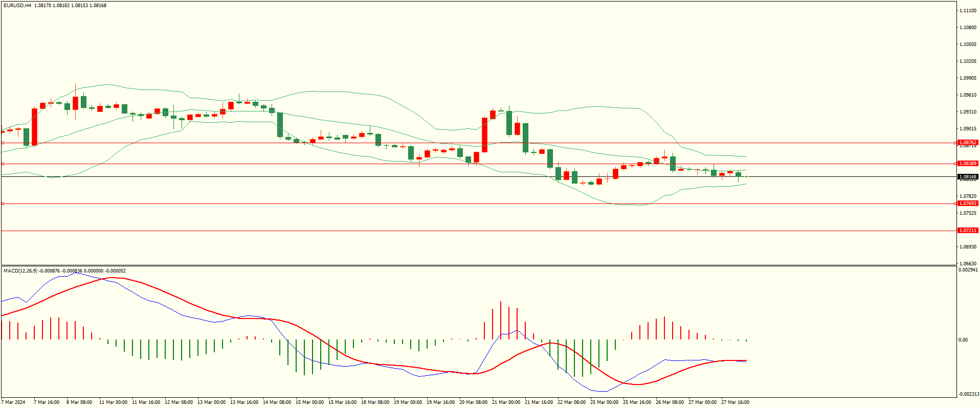Click the 12 Mar 08:00 time label
Image resolution: width=980 pixels, height=408 pixels.
click(x=179, y=402)
